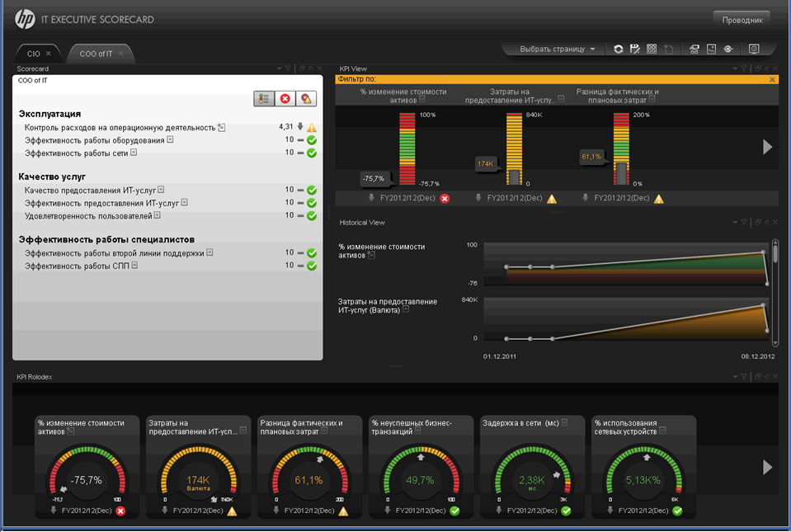Screen dimensions: 791x532
Task: Click the refresh icon in the top toolbar
Action: tap(618, 49)
